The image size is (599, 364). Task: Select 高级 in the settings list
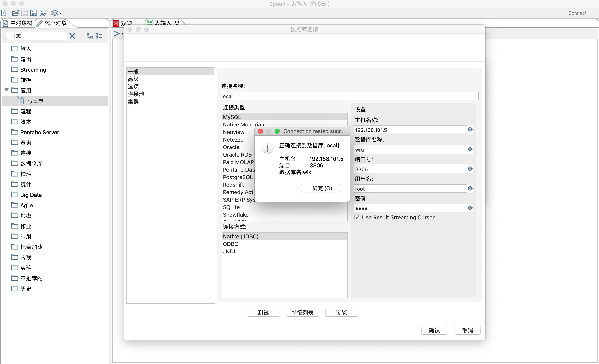point(133,79)
